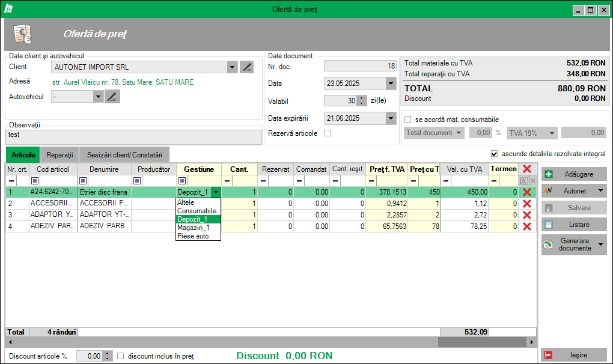This screenshot has height=364, width=613.
Task: Toggle the Depozit_1 gestiune cell dropdown arrow
Action: [x=216, y=192]
